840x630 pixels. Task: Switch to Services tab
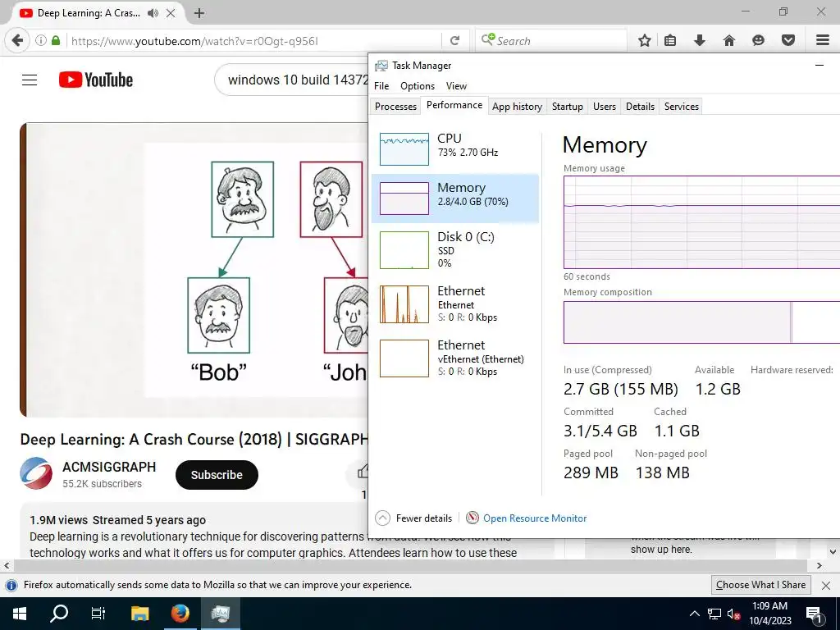pos(682,107)
